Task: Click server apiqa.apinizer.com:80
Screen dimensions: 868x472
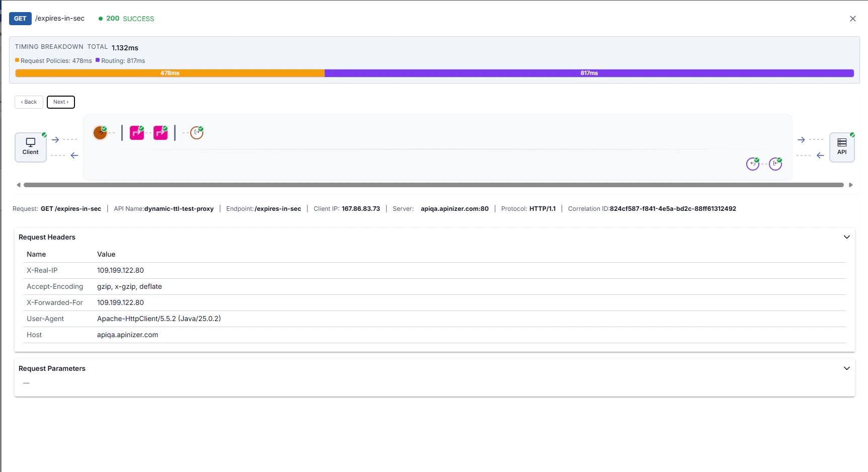Action: pos(454,209)
